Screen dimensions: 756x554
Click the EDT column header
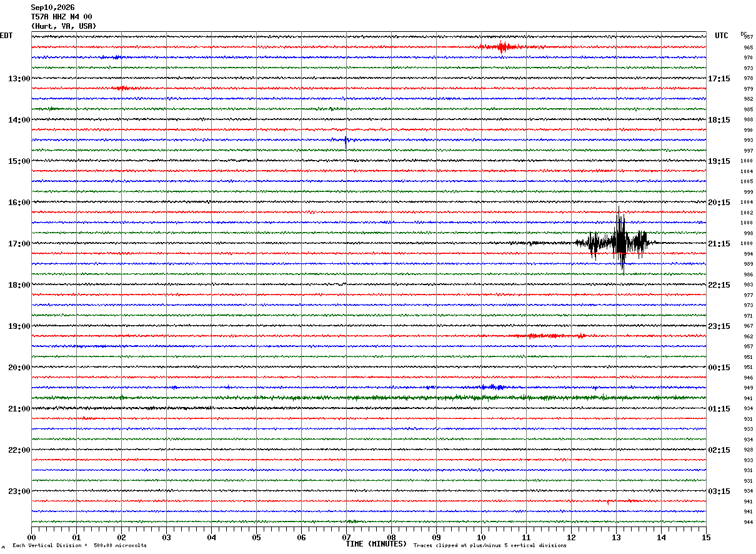coord(6,36)
